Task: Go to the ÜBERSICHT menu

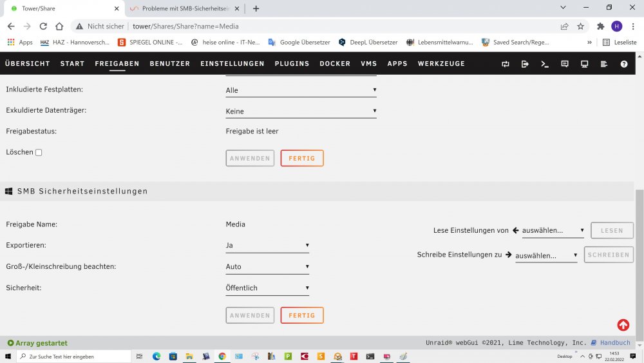Action: point(28,64)
